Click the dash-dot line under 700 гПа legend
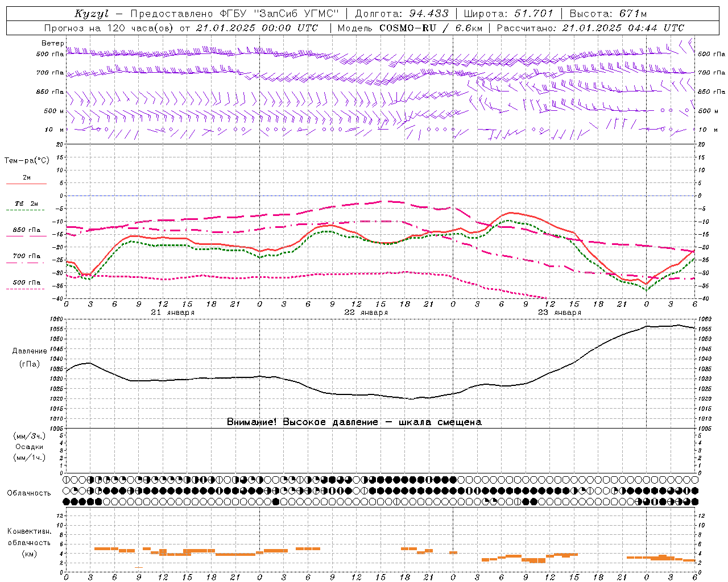728x582 pixels. pos(25,263)
